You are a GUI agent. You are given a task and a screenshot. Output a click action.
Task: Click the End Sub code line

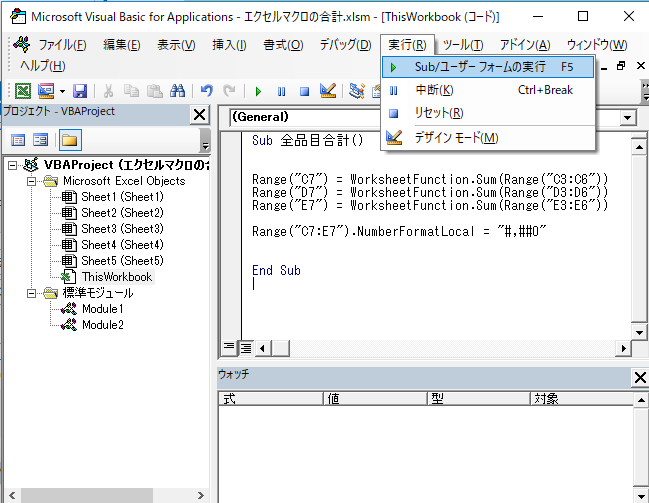point(276,271)
